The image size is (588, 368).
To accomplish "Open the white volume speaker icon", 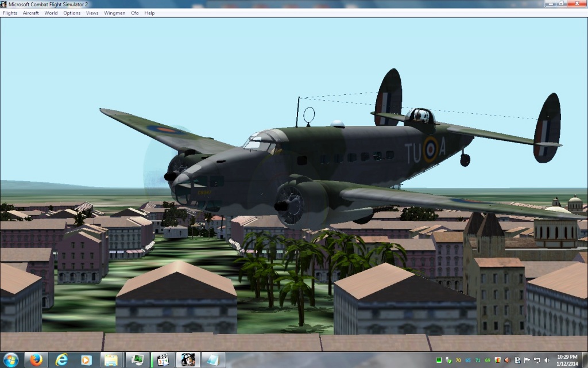I will pos(547,360).
